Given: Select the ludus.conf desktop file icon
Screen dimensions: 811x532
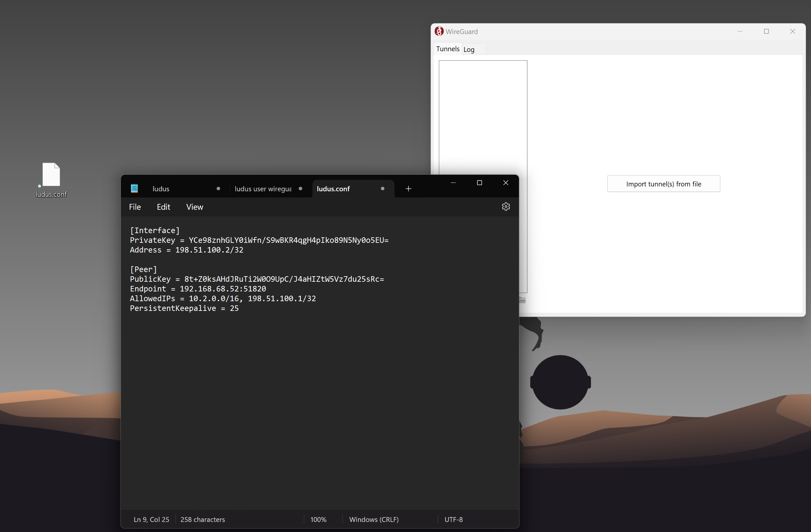Looking at the screenshot, I should coord(51,175).
